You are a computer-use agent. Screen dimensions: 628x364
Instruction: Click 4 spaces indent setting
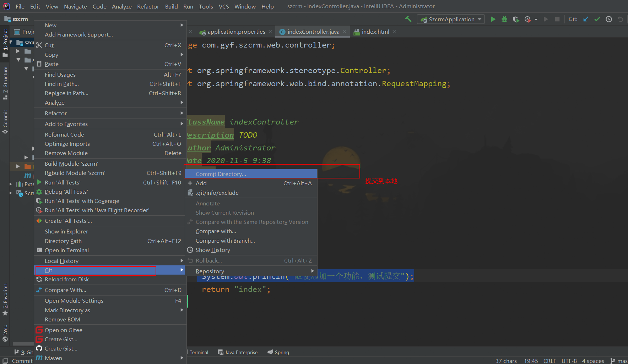[x=593, y=361]
